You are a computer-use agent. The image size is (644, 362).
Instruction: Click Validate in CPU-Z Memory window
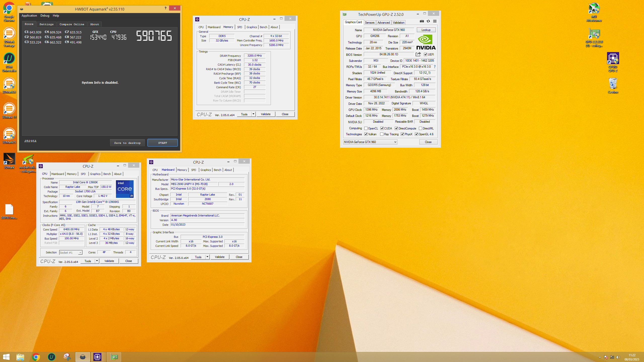pyautogui.click(x=266, y=114)
